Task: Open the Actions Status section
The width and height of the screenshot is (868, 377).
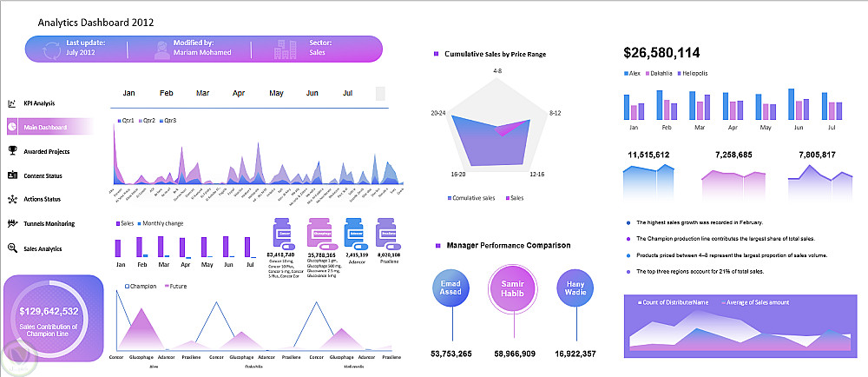Action: 42,199
